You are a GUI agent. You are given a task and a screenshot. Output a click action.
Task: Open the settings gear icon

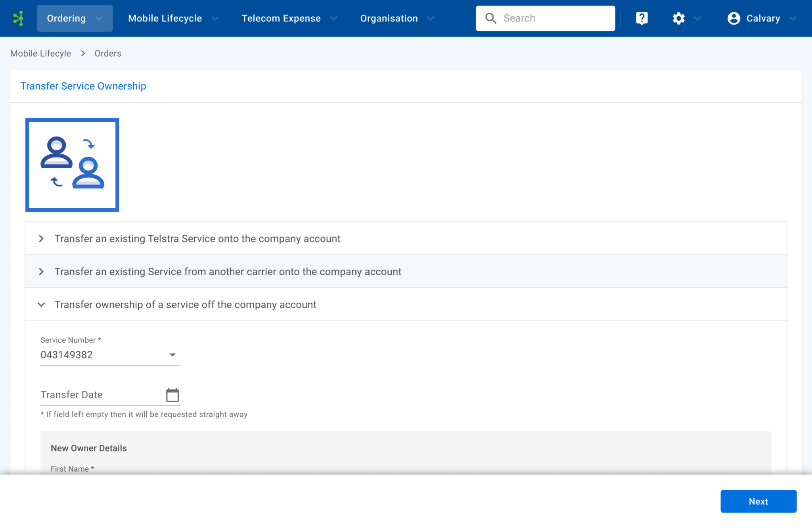pyautogui.click(x=678, y=18)
